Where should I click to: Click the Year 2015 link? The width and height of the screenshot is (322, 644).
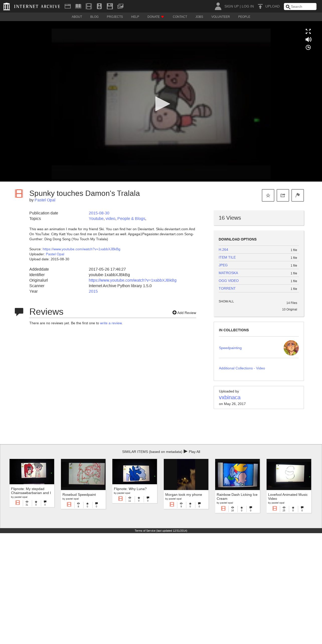(93, 291)
